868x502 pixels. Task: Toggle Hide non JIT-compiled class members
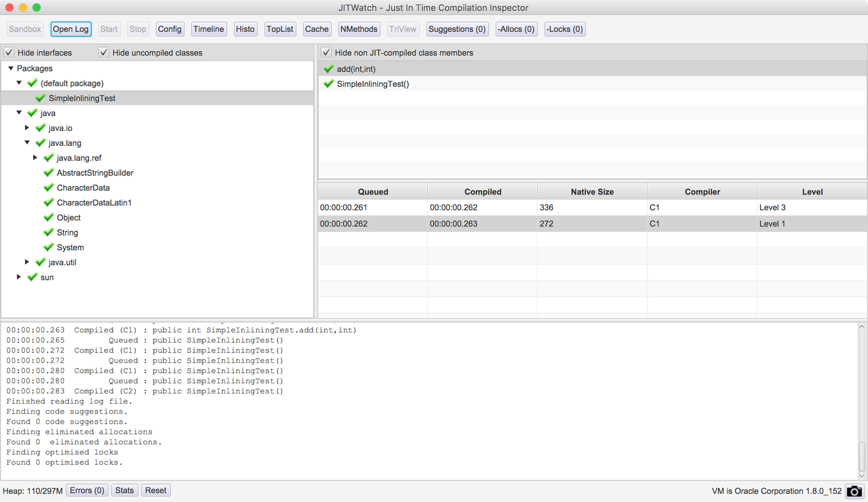tap(326, 52)
